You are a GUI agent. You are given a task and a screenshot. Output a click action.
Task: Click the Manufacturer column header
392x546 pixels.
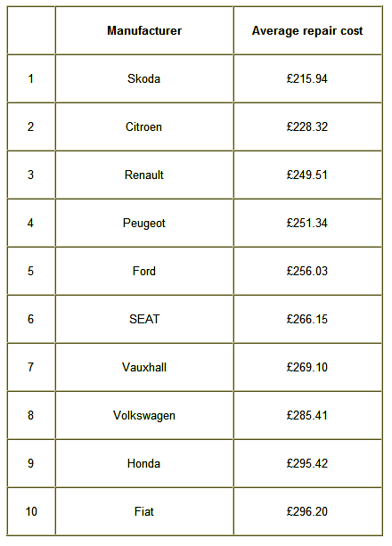pyautogui.click(x=144, y=30)
